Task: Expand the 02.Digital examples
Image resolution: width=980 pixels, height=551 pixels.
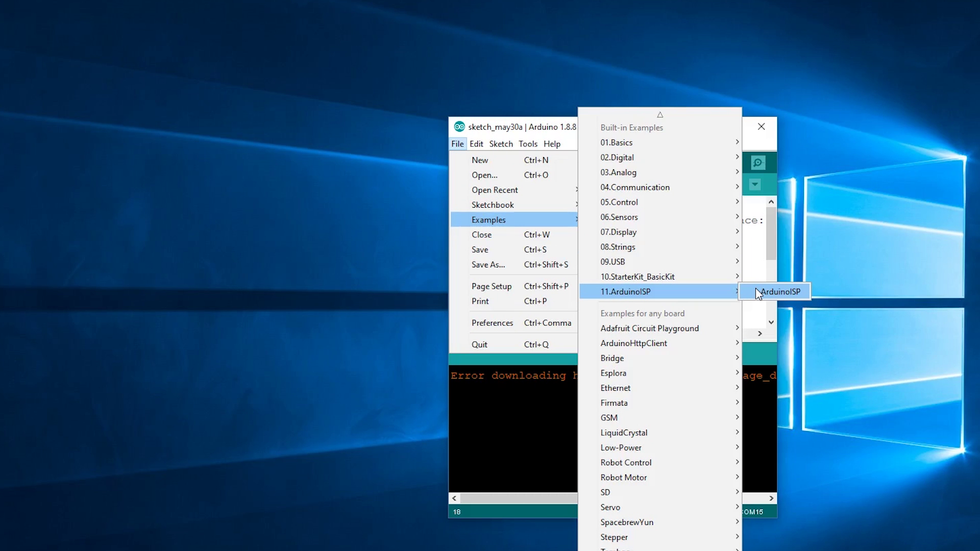Action: click(660, 157)
